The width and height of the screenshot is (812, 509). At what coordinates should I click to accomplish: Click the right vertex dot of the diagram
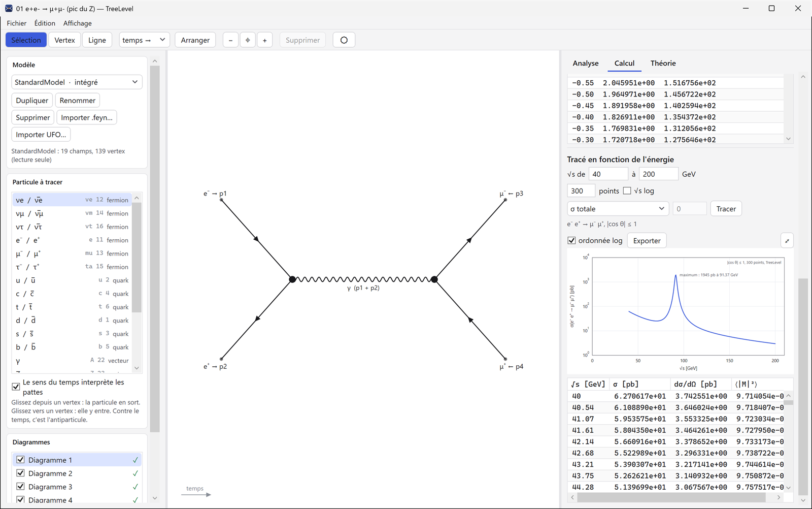pos(434,279)
